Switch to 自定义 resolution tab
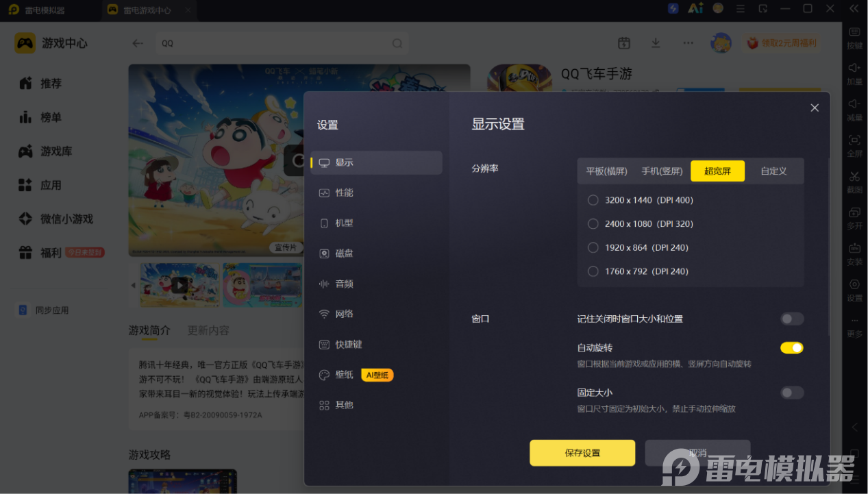The height and width of the screenshot is (494, 868). click(773, 171)
